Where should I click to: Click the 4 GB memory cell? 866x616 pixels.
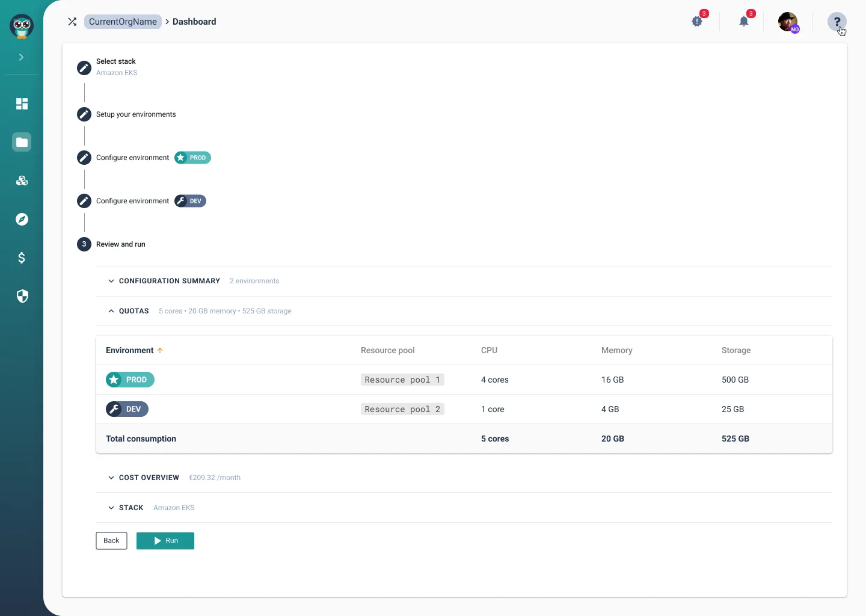click(610, 409)
